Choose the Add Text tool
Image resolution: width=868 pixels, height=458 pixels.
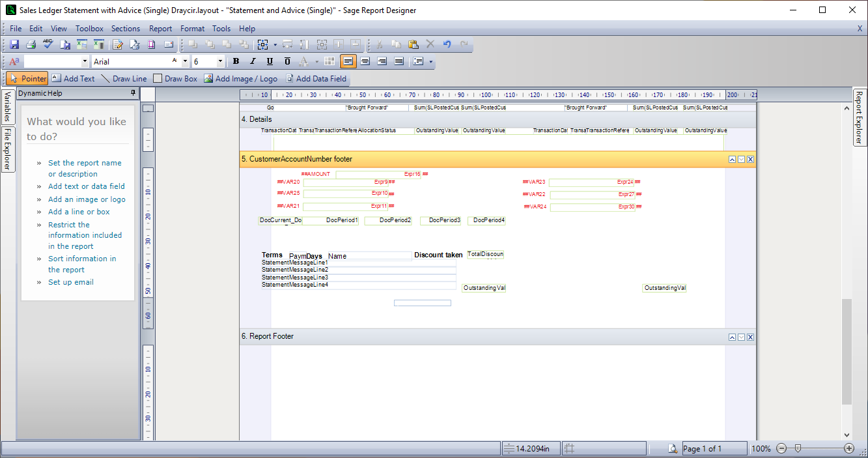73,78
